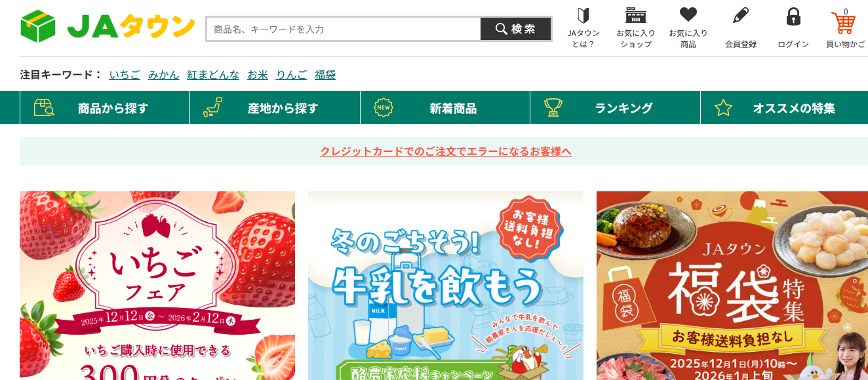
Task: Open the 会員登録 pencil icon
Action: click(740, 28)
